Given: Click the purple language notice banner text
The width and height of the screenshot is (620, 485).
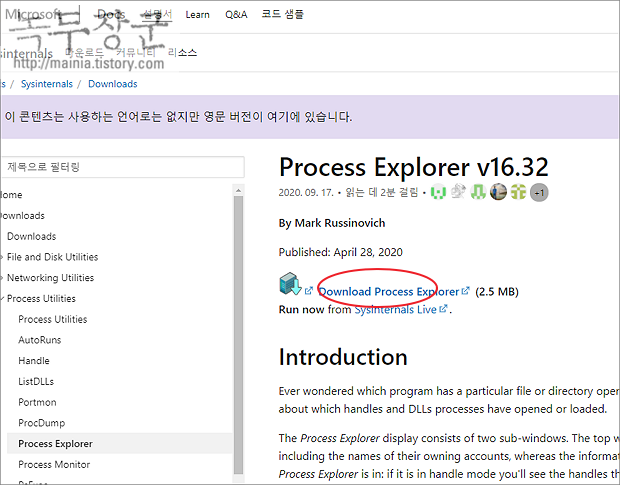Looking at the screenshot, I should (x=178, y=117).
